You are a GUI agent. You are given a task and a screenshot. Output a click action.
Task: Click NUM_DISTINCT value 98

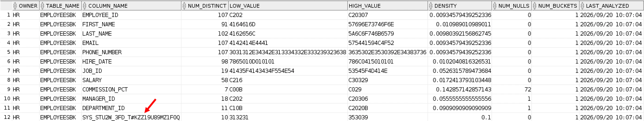(x=224, y=61)
